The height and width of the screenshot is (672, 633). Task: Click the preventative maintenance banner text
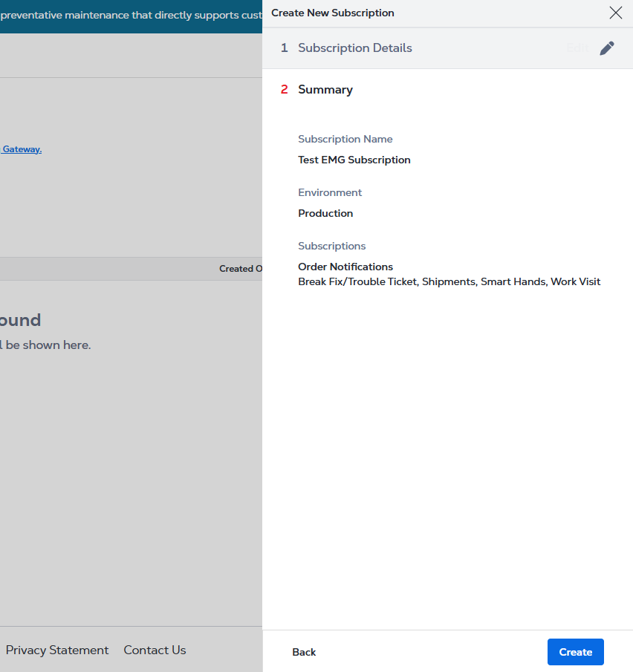[131, 16]
